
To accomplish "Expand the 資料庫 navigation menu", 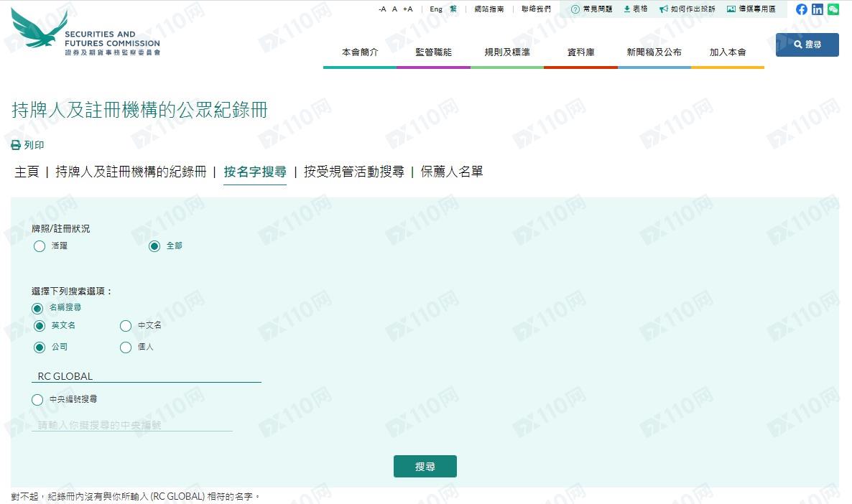I will click(x=580, y=52).
